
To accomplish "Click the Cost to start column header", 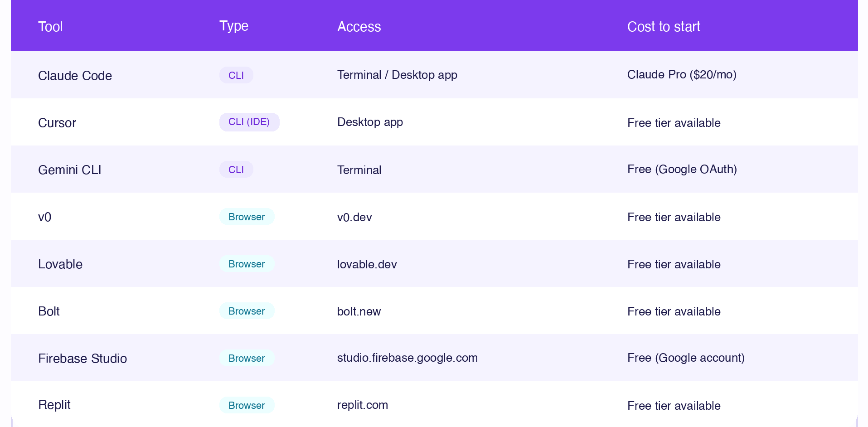I will (x=664, y=27).
